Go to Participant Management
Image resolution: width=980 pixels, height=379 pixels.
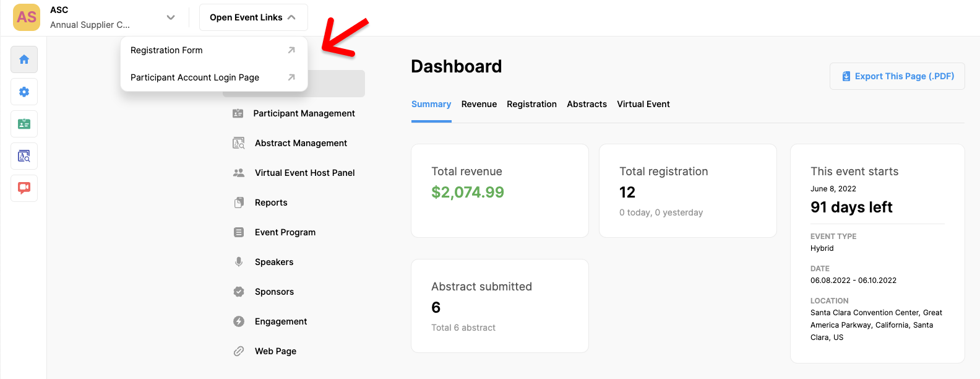[x=304, y=113]
